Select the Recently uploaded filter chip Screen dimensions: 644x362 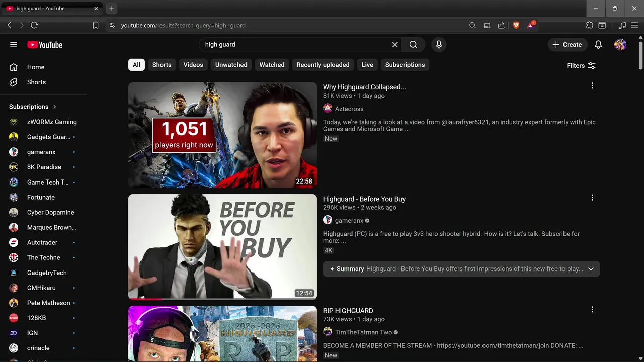point(323,65)
